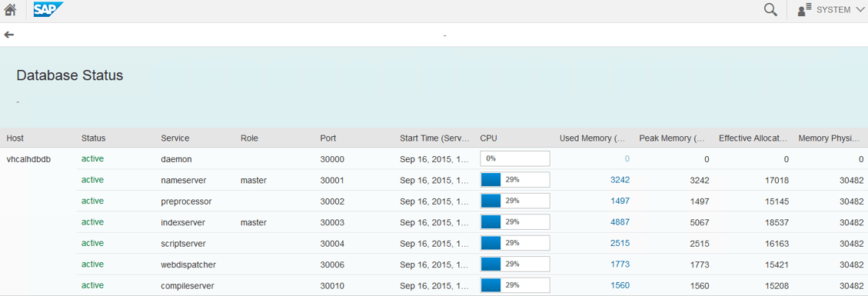The image size is (868, 296).
Task: Sort by the Service column header
Action: [x=175, y=138]
